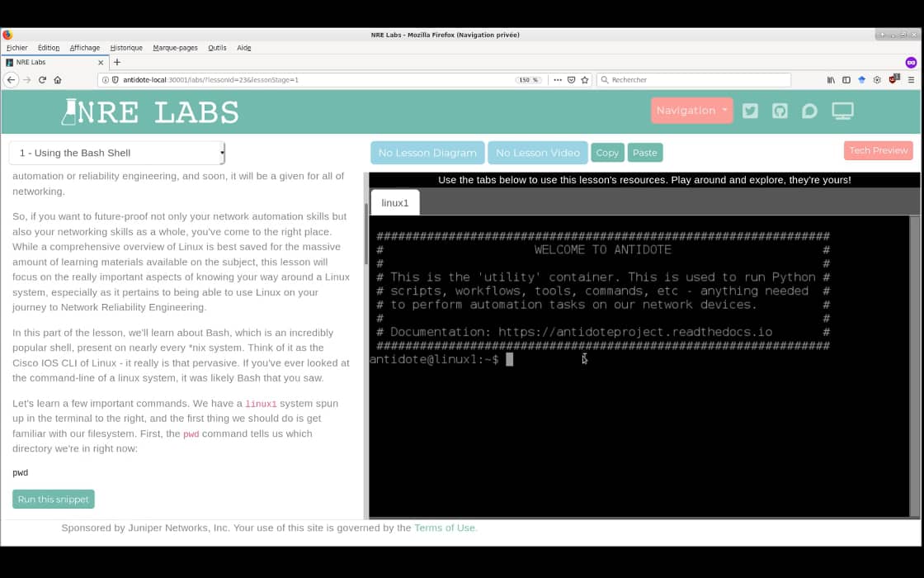Open the Édition menu
This screenshot has height=578, width=924.
click(49, 48)
